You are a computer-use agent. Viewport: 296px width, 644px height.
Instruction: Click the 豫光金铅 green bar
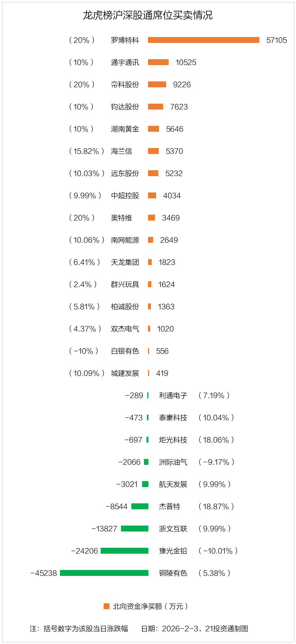124,551
